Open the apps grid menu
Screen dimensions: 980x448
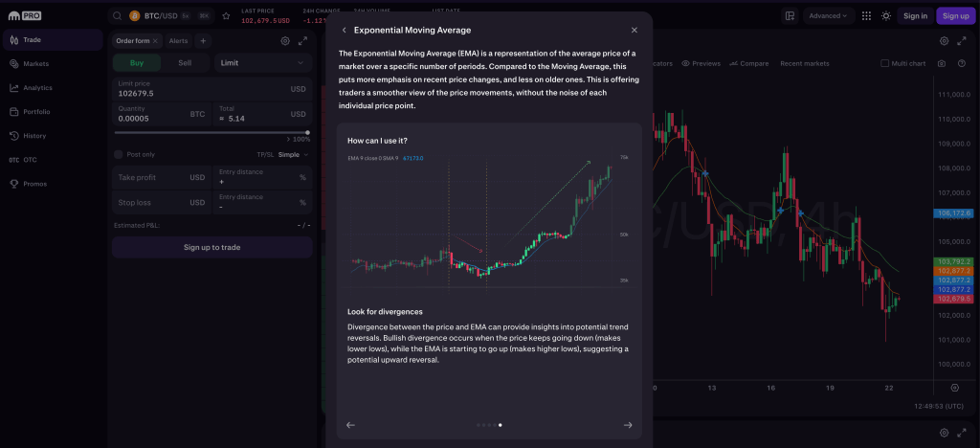pyautogui.click(x=867, y=15)
